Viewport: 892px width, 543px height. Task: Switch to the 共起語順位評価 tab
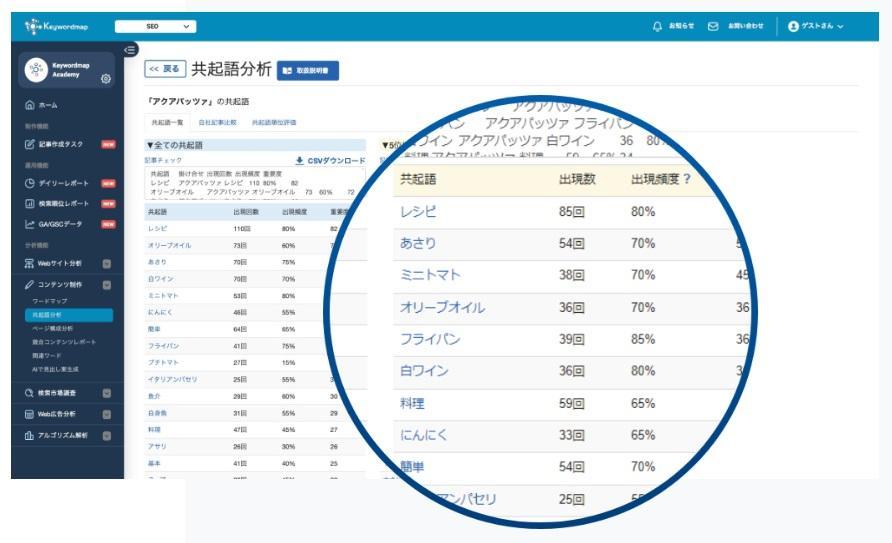[x=274, y=122]
